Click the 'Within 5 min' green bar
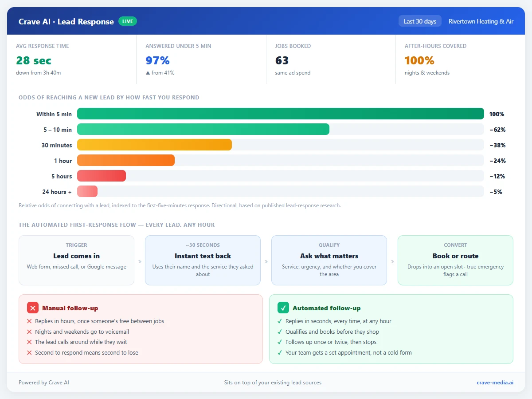The height and width of the screenshot is (399, 532). [x=281, y=114]
